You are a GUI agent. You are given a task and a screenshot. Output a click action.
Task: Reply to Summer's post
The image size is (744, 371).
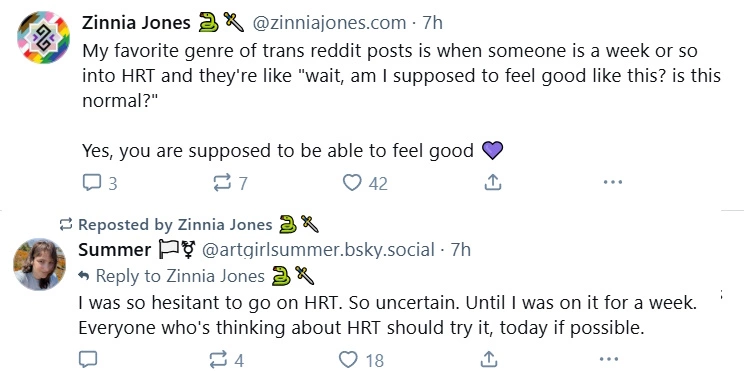click(90, 359)
